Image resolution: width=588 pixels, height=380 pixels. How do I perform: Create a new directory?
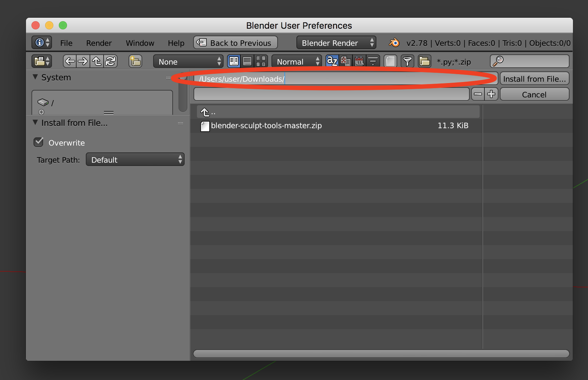(135, 61)
